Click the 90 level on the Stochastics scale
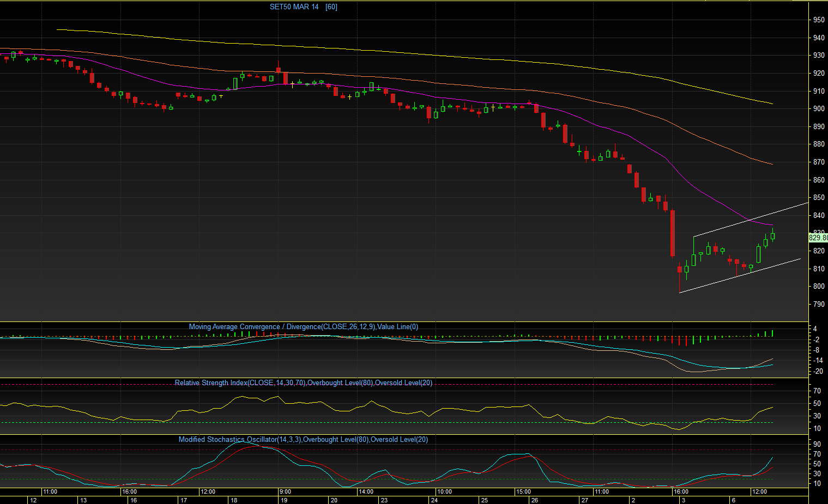Screen dimensions: 828x504 pos(817,445)
